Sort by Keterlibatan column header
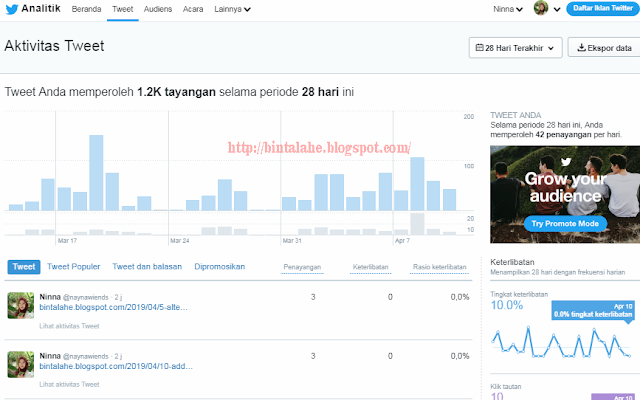Viewport: 640px width, 400px height. pyautogui.click(x=370, y=267)
